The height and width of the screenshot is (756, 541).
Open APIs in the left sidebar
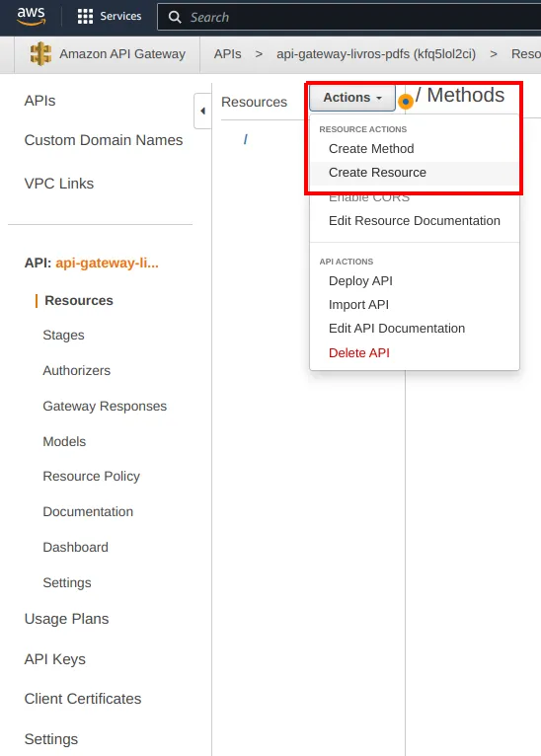pyautogui.click(x=40, y=101)
